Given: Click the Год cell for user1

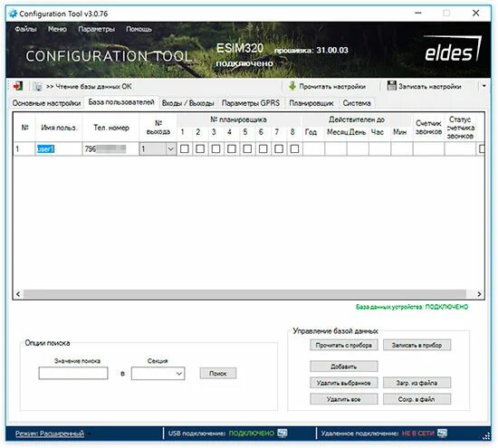Looking at the screenshot, I should point(313,148).
